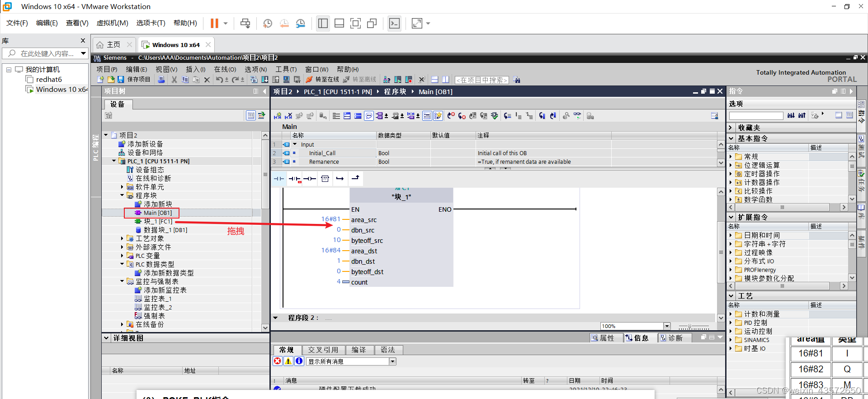The height and width of the screenshot is (399, 868).
Task: Switch to the 编译 tab
Action: point(359,350)
